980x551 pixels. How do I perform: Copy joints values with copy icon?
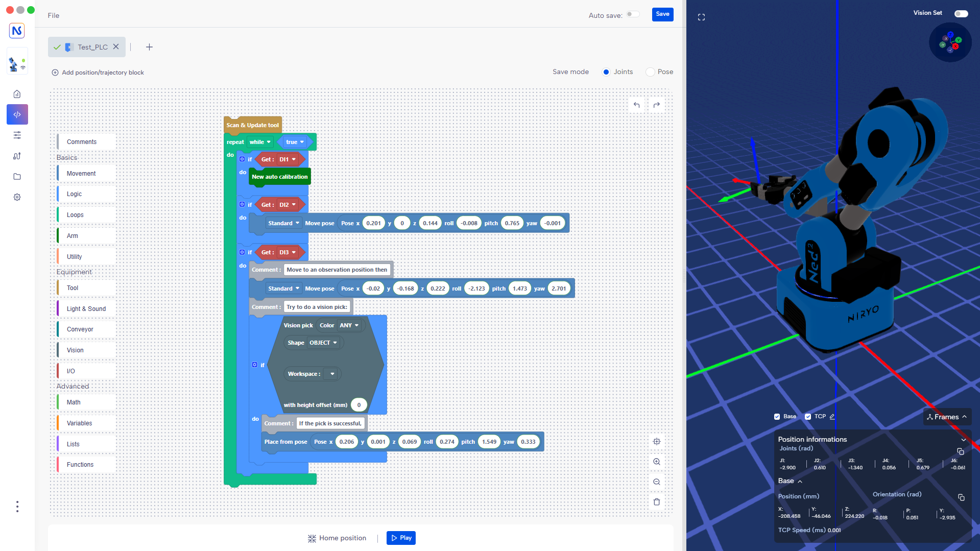[x=960, y=451]
